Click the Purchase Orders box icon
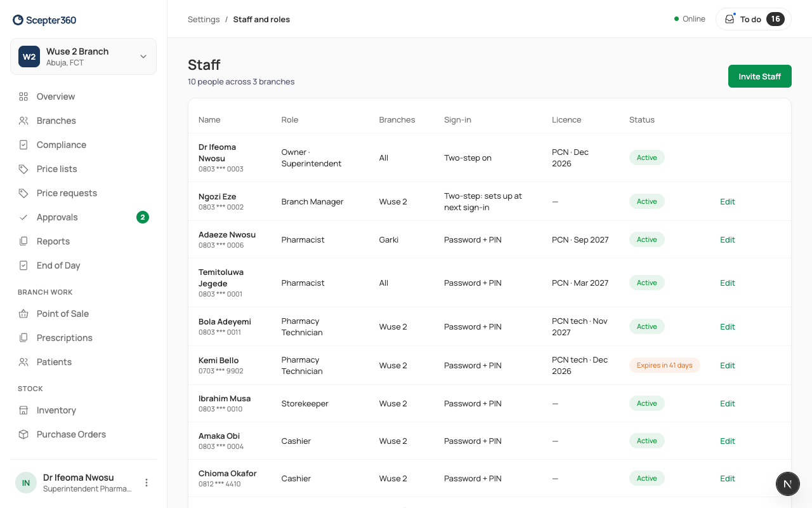 [23, 434]
